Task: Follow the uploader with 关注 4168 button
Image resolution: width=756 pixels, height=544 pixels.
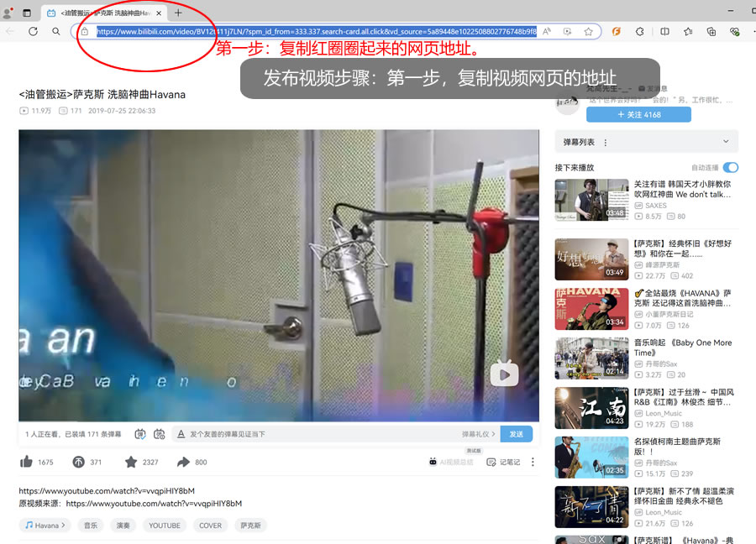Action: click(639, 115)
